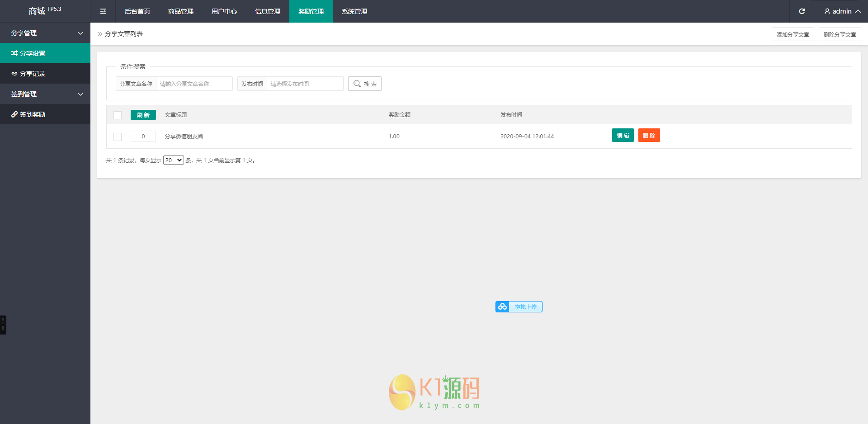Click the admin user icon

click(827, 11)
